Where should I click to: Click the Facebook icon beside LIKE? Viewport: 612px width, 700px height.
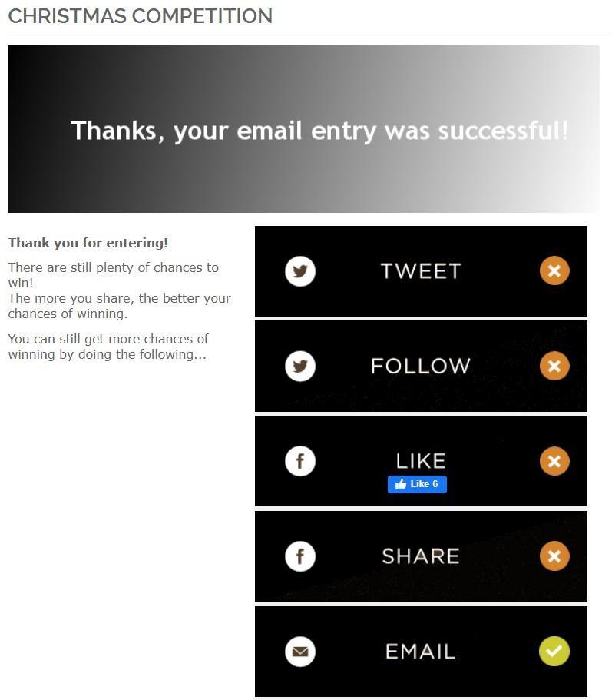tap(300, 461)
